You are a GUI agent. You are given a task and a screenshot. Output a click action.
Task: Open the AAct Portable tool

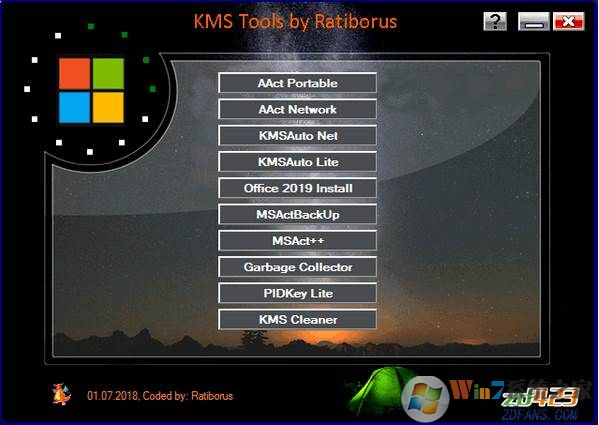[297, 83]
